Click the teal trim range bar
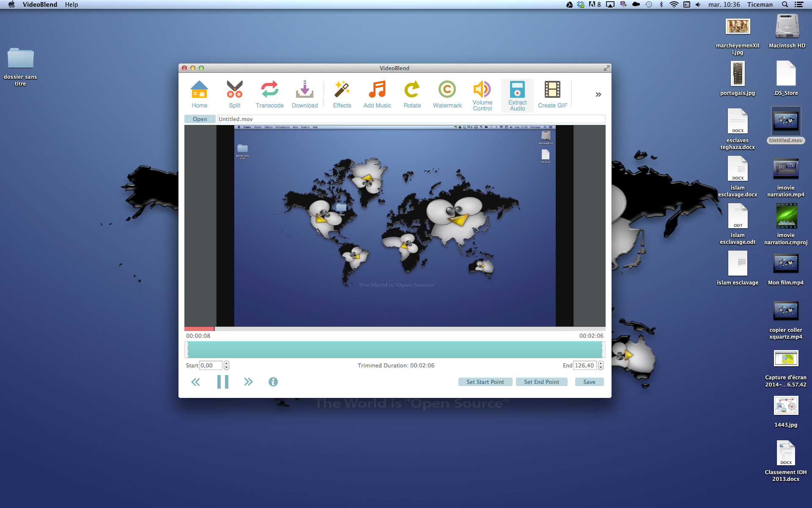This screenshot has height=508, width=812. pyautogui.click(x=395, y=350)
